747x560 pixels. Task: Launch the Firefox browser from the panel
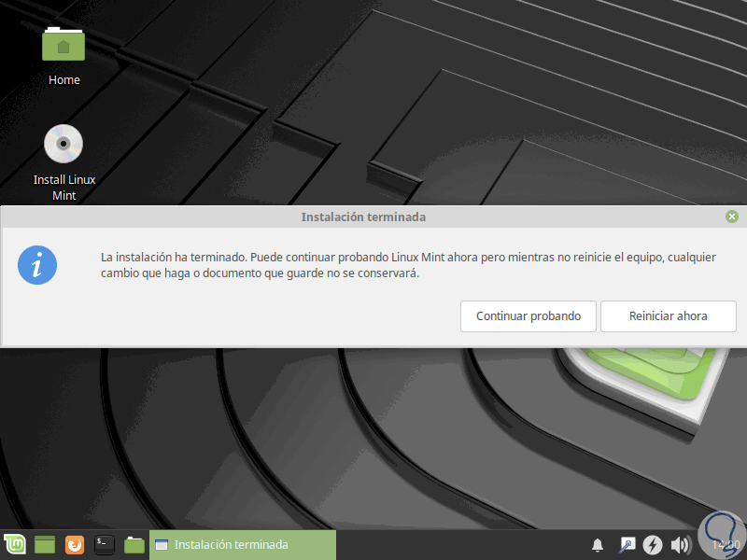(x=75, y=545)
